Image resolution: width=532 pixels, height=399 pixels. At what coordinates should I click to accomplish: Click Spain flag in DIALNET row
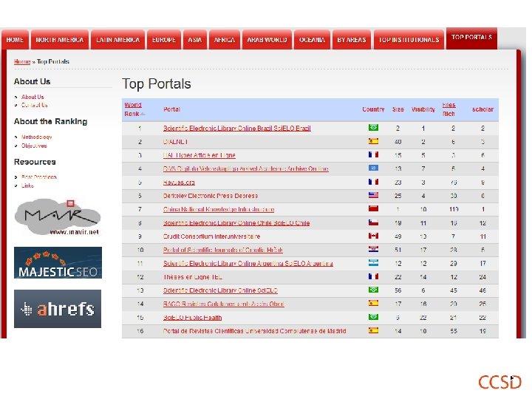pos(373,141)
